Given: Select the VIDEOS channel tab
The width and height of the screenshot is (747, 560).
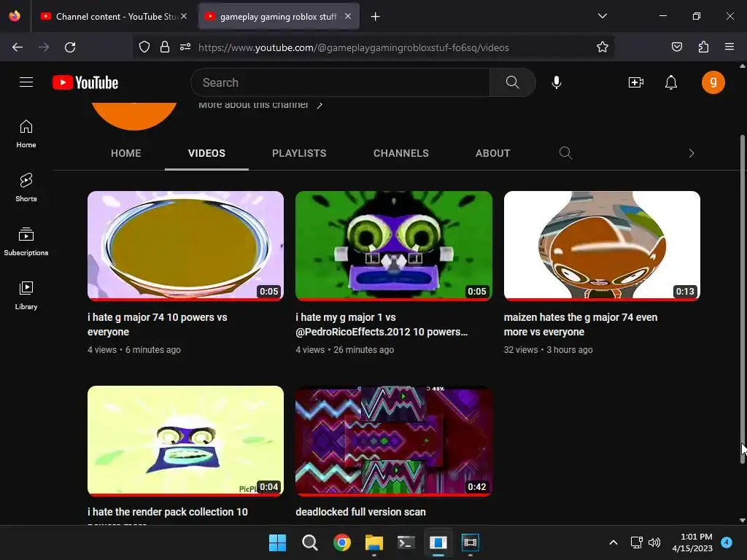Looking at the screenshot, I should pos(206,153).
